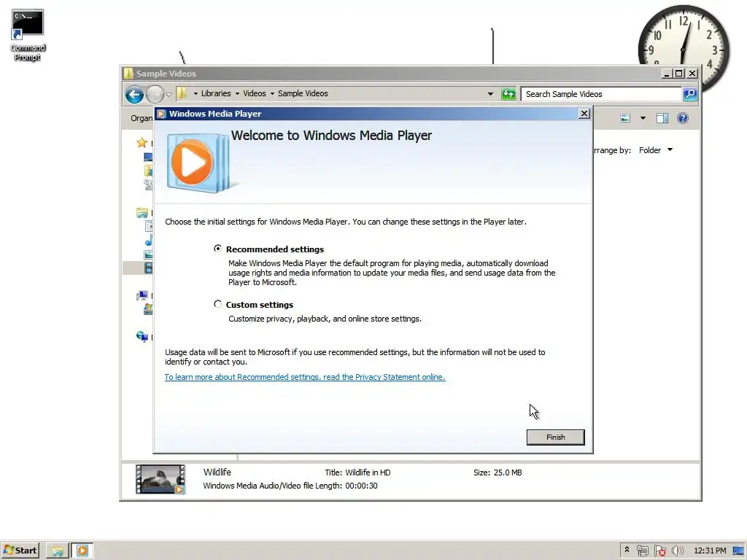Select the Computer icon in navigation pane
Image resolution: width=747 pixels, height=560 pixels.
click(x=142, y=296)
